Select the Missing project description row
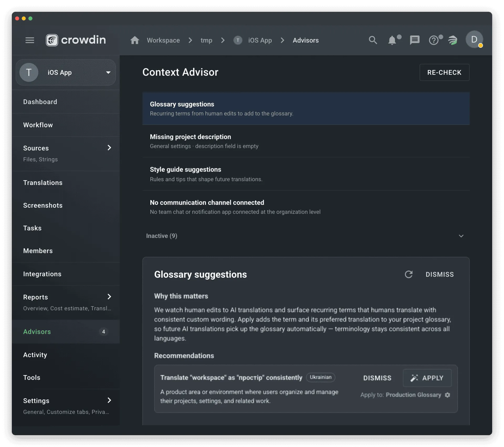 click(306, 141)
